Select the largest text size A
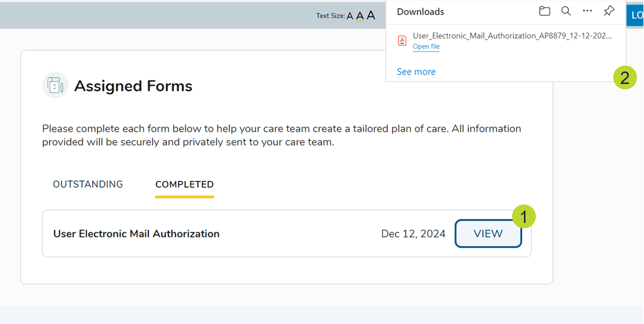 point(371,15)
